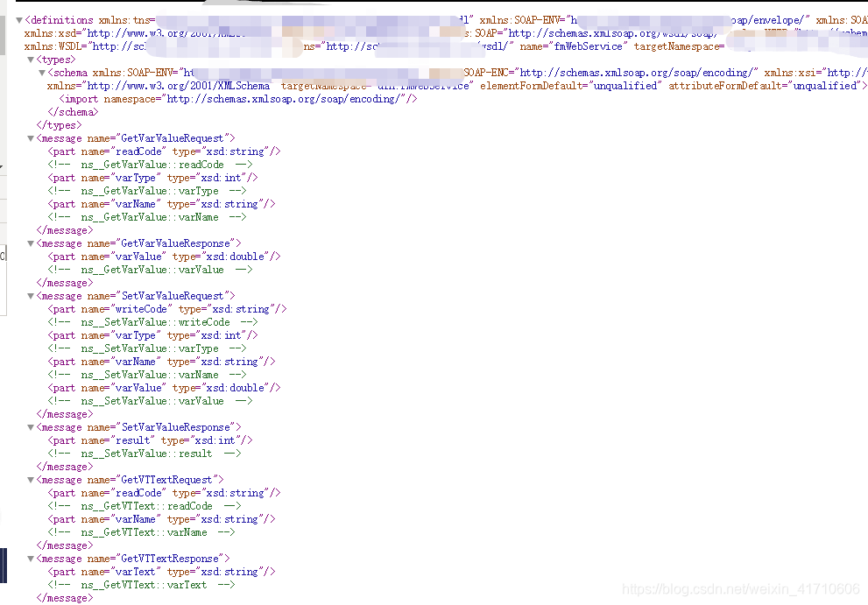Click the attributeFormDefault="unqualified" attribute

tap(765, 86)
